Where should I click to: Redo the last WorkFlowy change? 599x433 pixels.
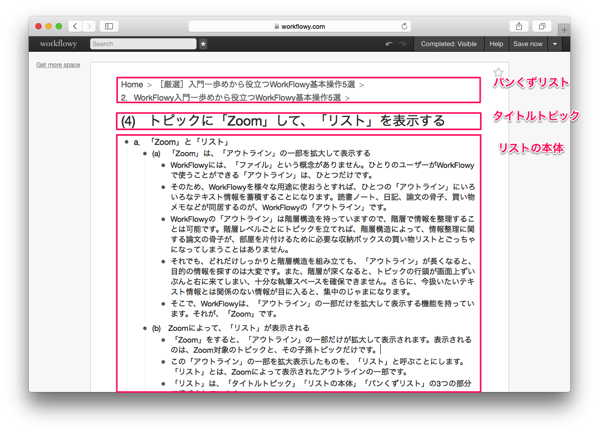(402, 44)
